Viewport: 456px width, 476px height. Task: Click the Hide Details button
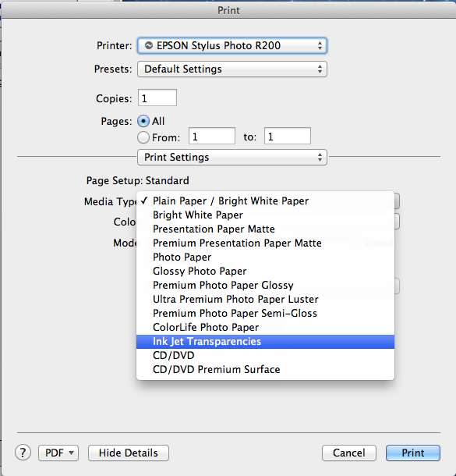tap(129, 453)
